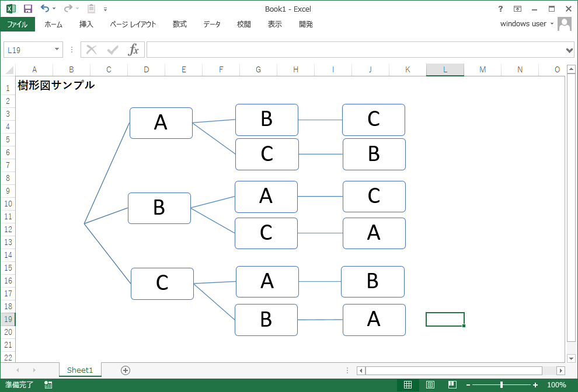The width and height of the screenshot is (578, 392).
Task: Switch to Normal view
Action: click(x=408, y=385)
